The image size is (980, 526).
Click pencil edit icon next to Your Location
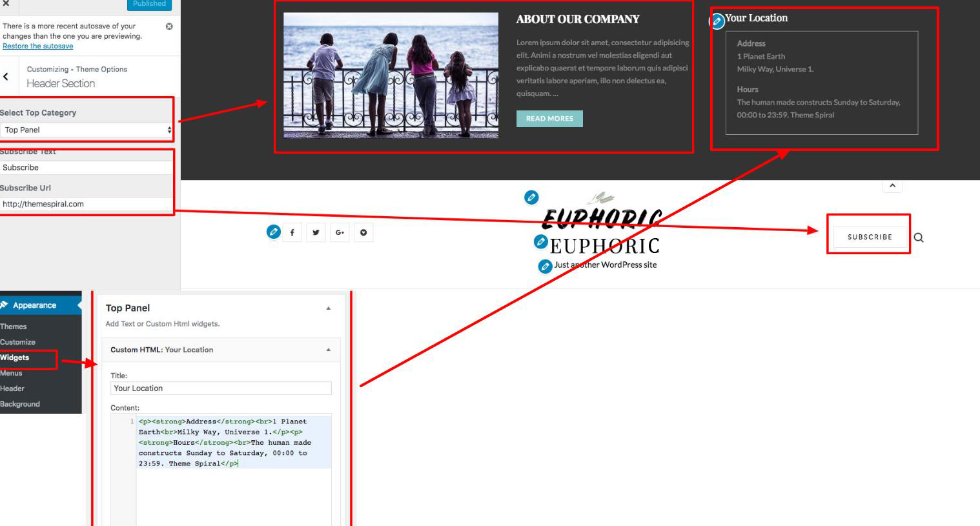(716, 21)
